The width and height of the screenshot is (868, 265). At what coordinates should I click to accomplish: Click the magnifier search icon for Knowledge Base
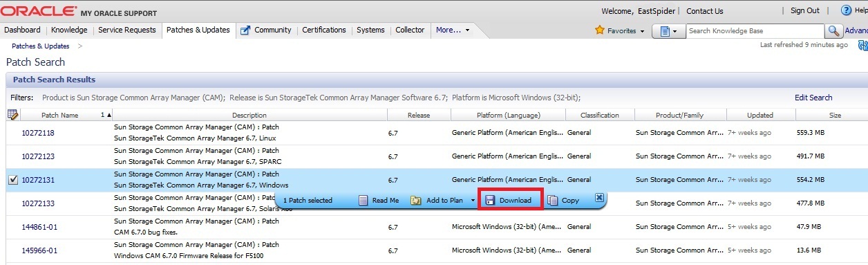click(834, 31)
